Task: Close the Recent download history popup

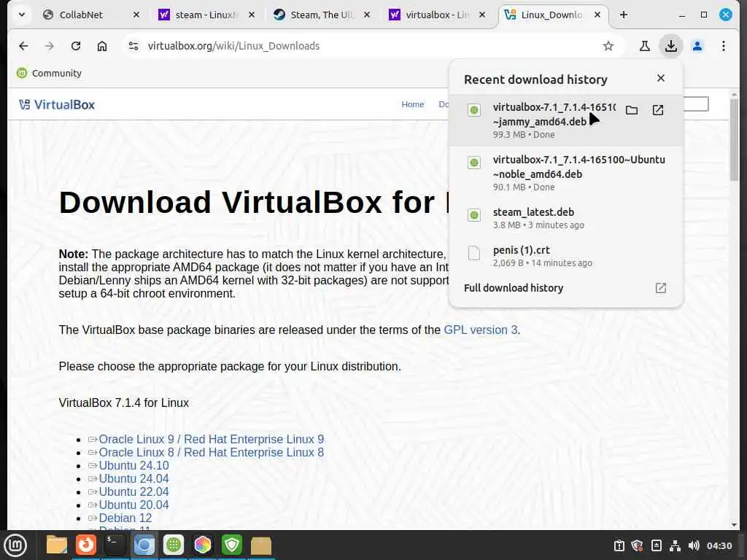Action: (x=660, y=78)
